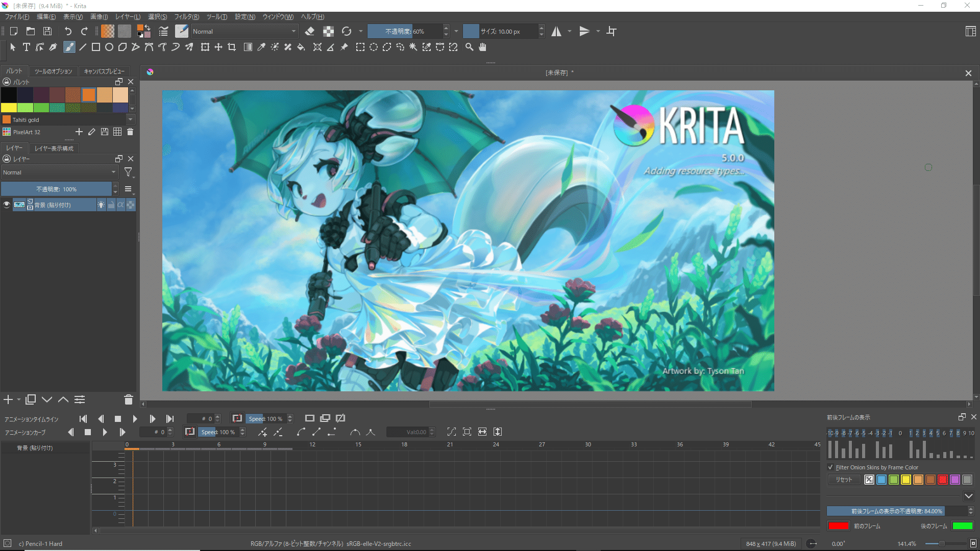
Task: Select the Pan hand tool
Action: (482, 47)
